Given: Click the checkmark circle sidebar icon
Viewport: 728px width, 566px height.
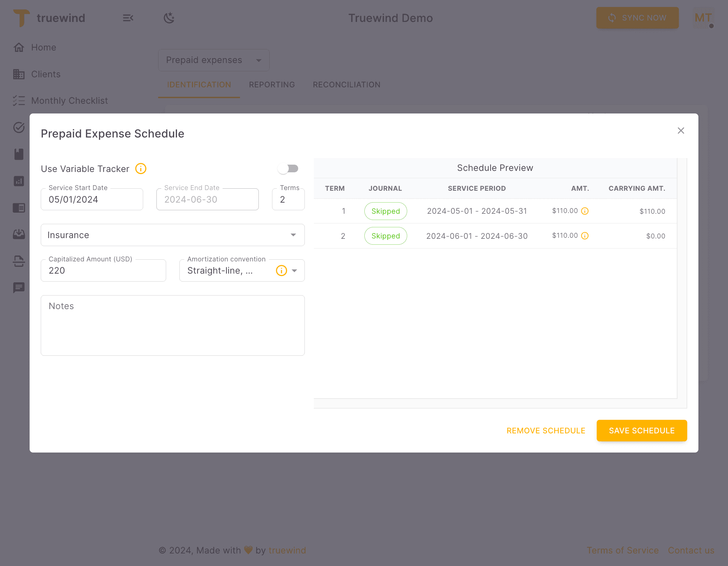Looking at the screenshot, I should pos(19,127).
